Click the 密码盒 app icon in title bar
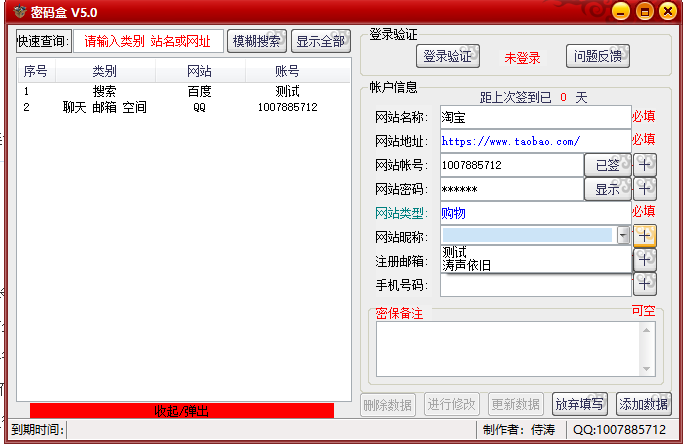The height and width of the screenshot is (444, 683). pos(20,12)
